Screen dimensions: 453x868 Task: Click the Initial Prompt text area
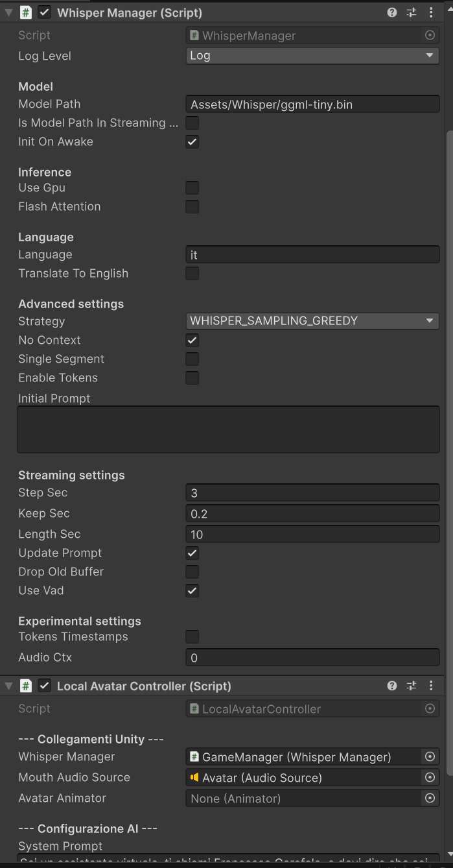228,429
